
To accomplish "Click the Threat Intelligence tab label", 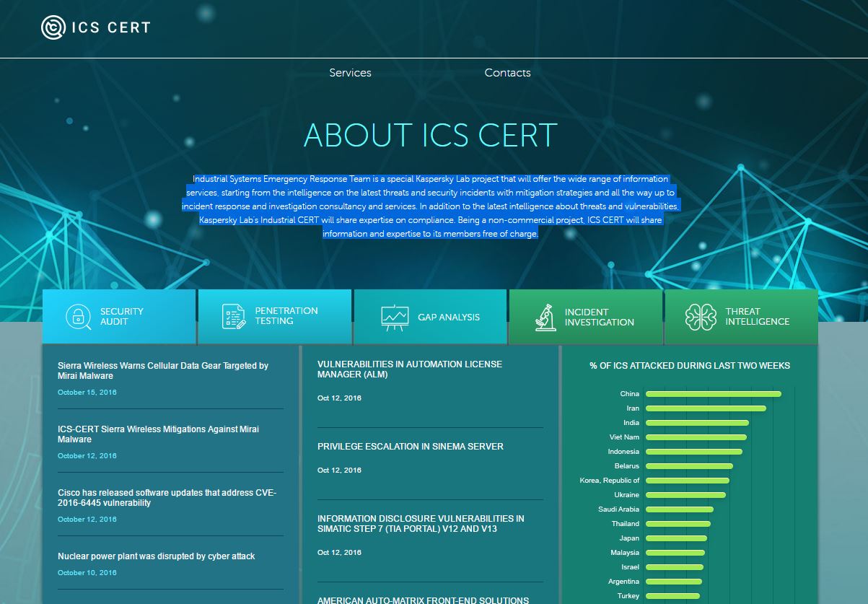I will click(757, 317).
